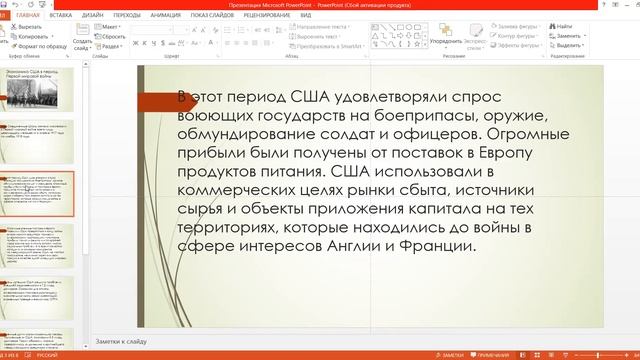Center text in paragraph group
Image resolution: width=640 pixels, height=360 pixels.
pos(236,43)
